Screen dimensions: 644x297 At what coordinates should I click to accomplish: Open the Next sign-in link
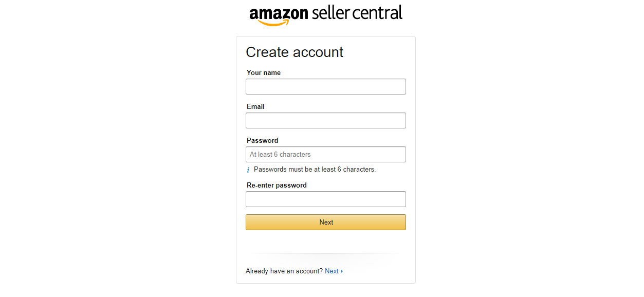332,271
